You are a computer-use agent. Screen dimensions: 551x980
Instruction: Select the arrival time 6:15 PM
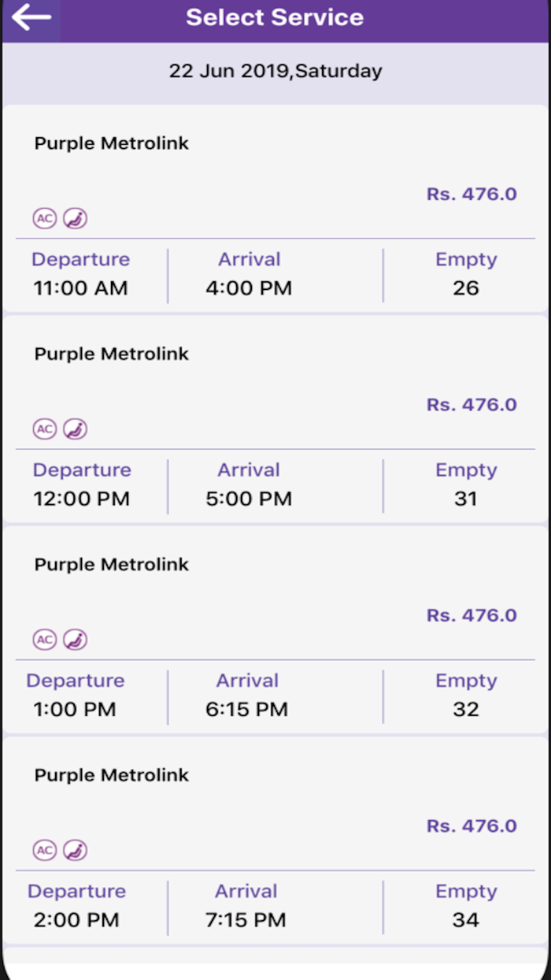(x=246, y=709)
